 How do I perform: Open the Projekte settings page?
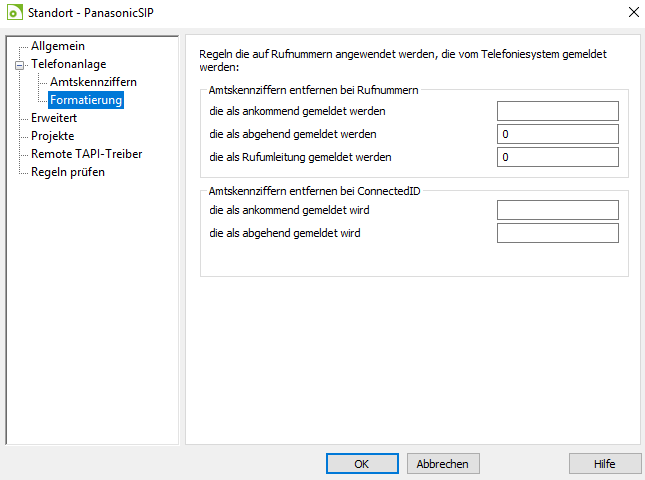(53, 136)
